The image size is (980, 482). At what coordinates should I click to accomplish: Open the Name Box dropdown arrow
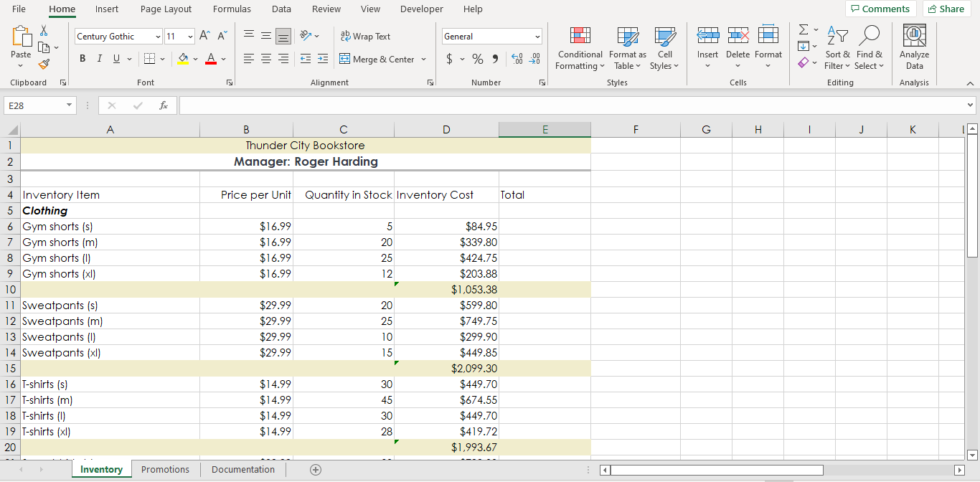pyautogui.click(x=70, y=105)
